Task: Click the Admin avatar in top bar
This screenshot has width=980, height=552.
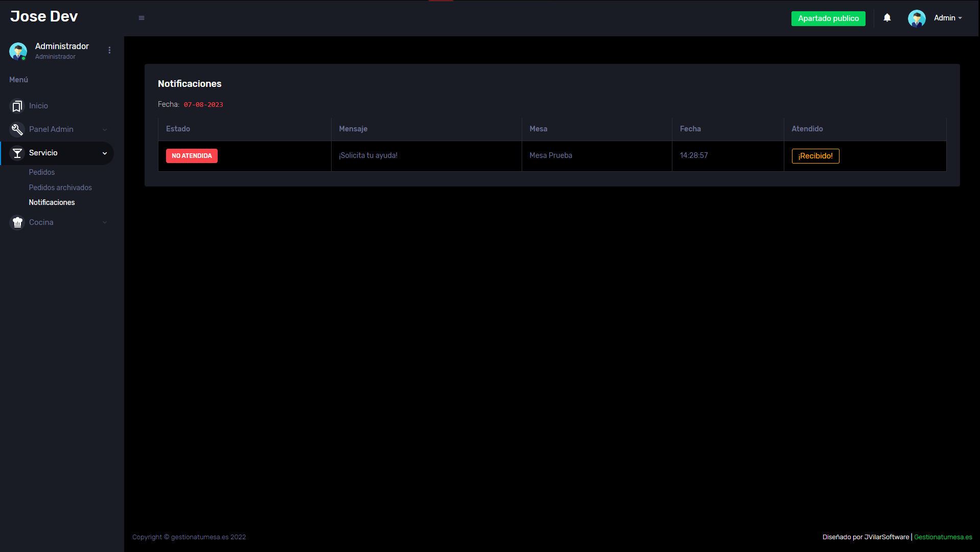Action: coord(916,18)
